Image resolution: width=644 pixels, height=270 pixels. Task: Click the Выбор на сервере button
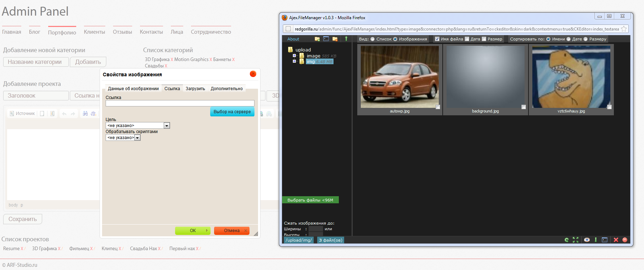tap(232, 111)
